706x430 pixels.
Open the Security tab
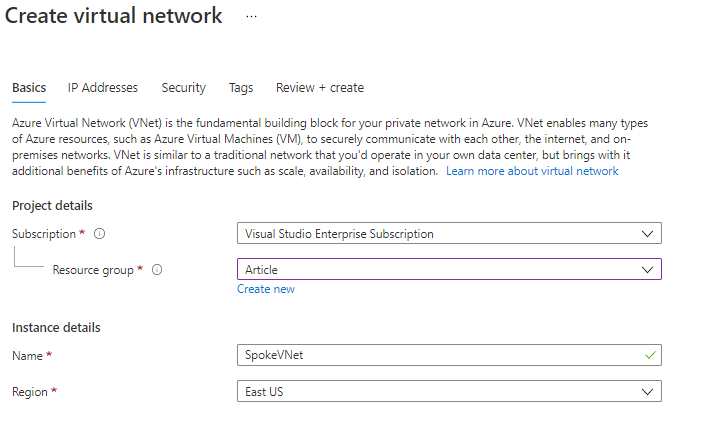[x=183, y=88]
